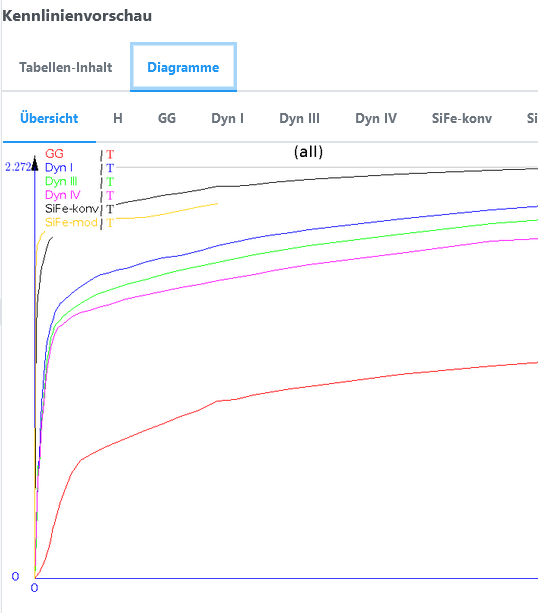Screen dimensions: 538x613
Task: Click the SiFe-mod legend label
Action: [x=71, y=222]
